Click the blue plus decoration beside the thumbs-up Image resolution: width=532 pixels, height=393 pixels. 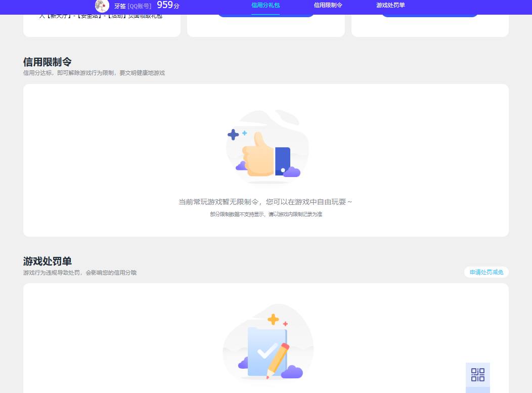tap(232, 135)
